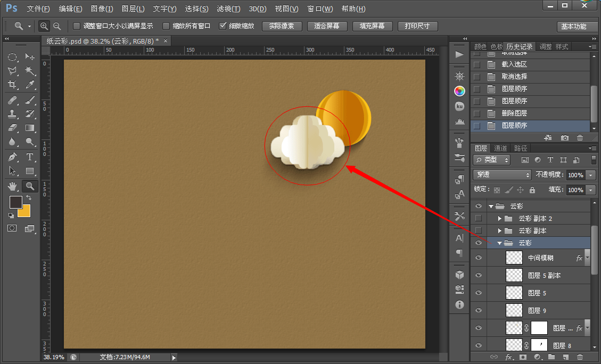Hide the 中间模糊 layer
This screenshot has width=601, height=364.
pyautogui.click(x=479, y=258)
